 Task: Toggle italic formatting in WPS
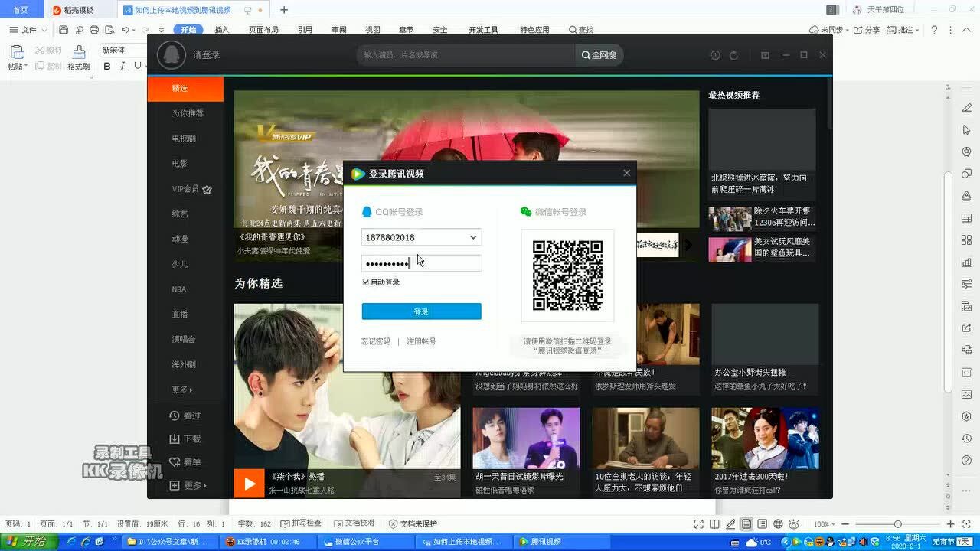click(x=122, y=66)
